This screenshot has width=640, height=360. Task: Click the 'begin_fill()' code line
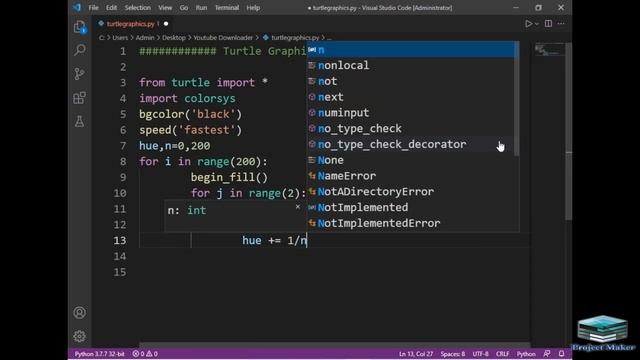229,178
